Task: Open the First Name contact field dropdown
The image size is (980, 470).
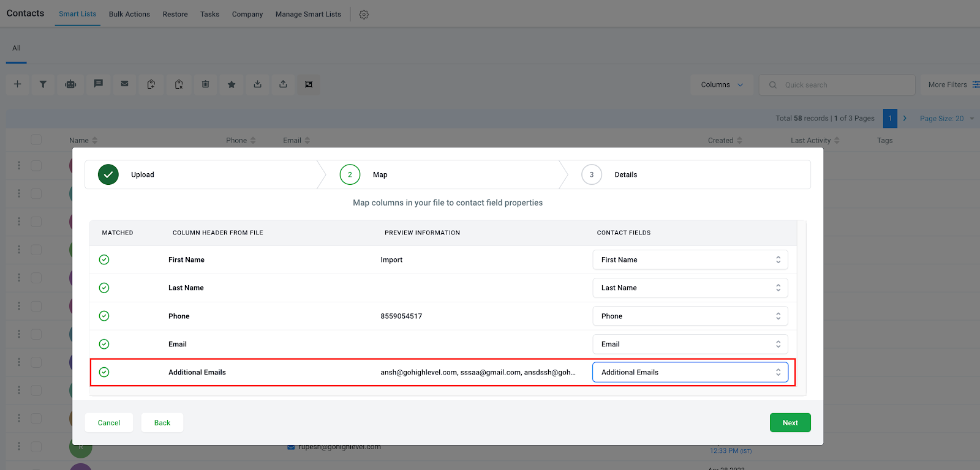Action: 690,260
